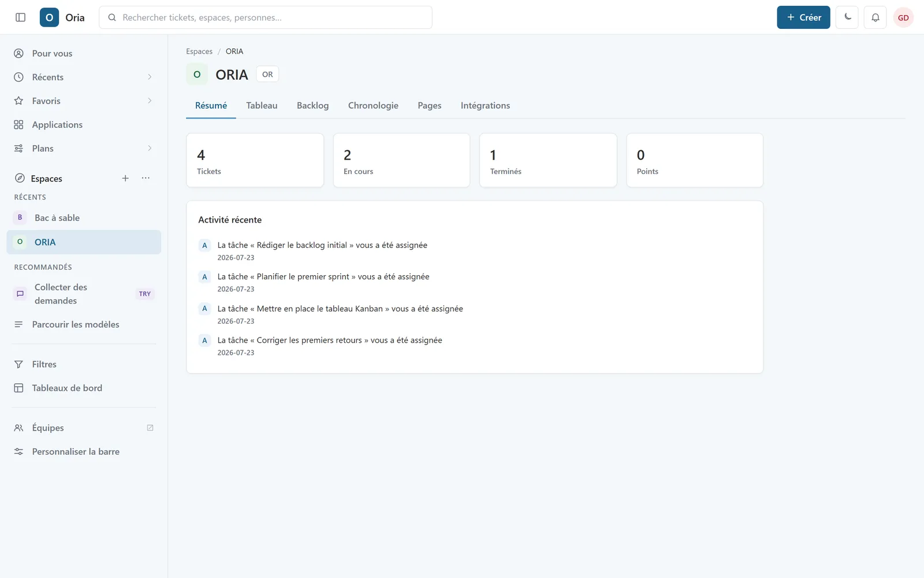
Task: Expand the Favoris chevron
Action: pyautogui.click(x=150, y=101)
